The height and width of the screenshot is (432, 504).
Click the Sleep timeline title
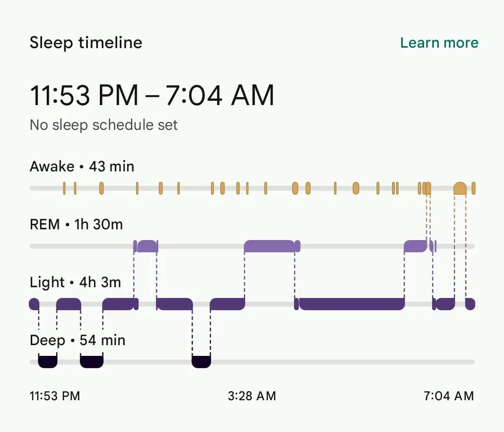pos(86,42)
